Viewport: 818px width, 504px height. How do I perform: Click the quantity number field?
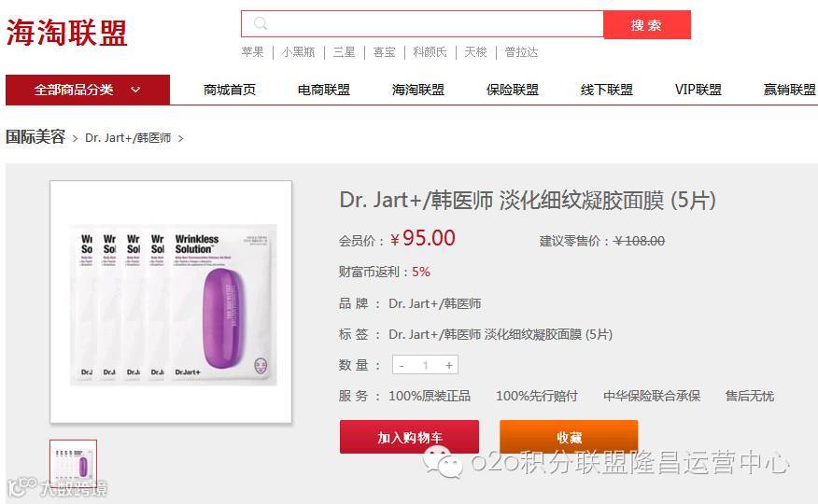425,365
